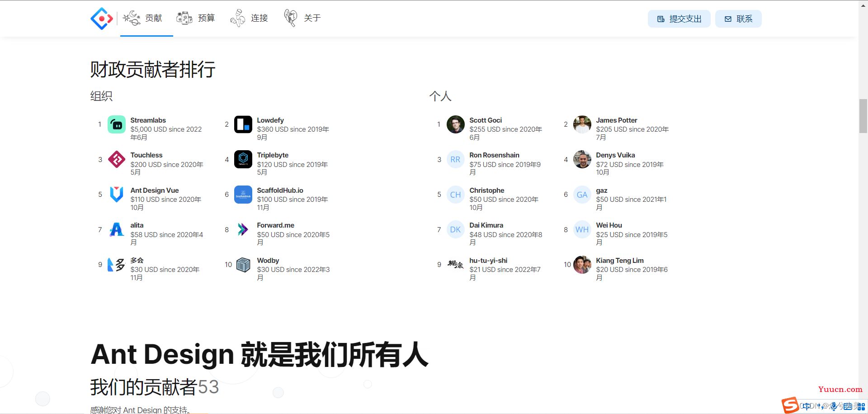Click the hu-tu-yi-shi avatar icon
Viewport: 868px width, 414px height.
(456, 265)
